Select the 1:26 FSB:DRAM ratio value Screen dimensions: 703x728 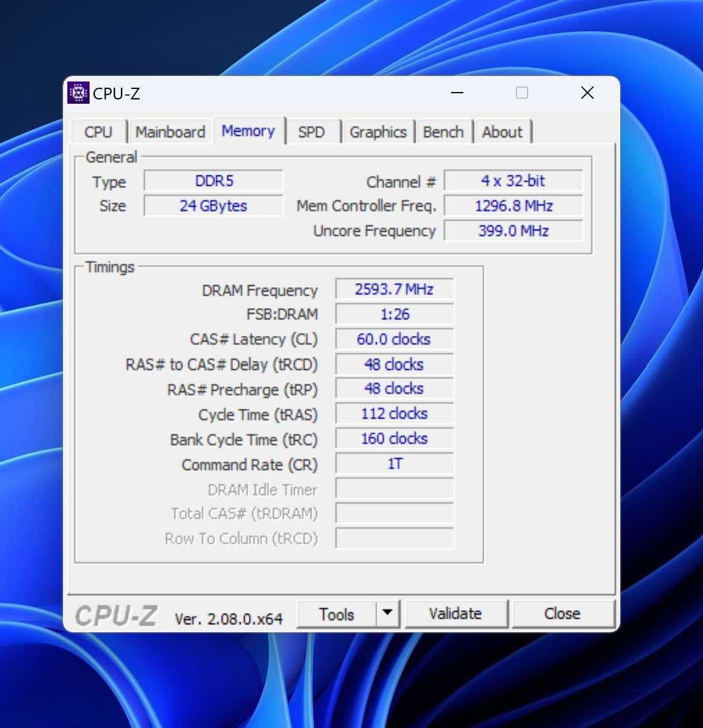(395, 314)
